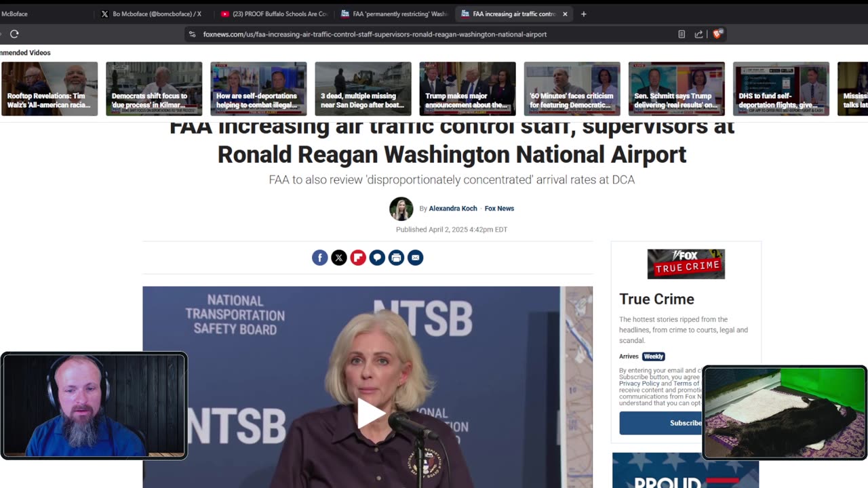The image size is (868, 488).
Task: Open the Fox News byline link
Action: pyautogui.click(x=499, y=209)
